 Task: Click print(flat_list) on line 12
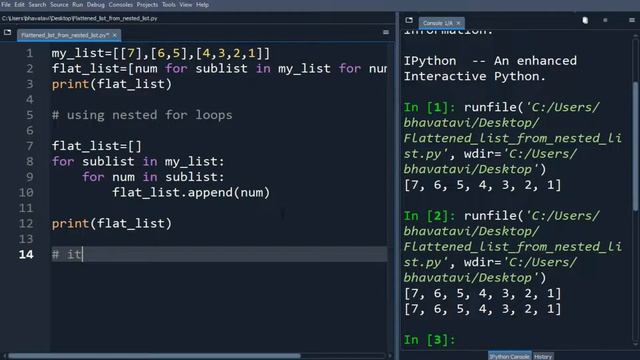pos(112,224)
